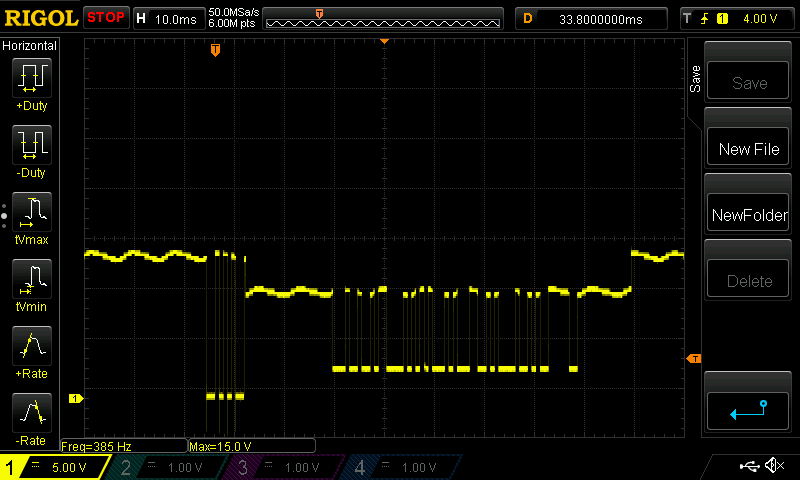This screenshot has height=480, width=800.
Task: Click the Save menu side tab
Action: (695, 79)
